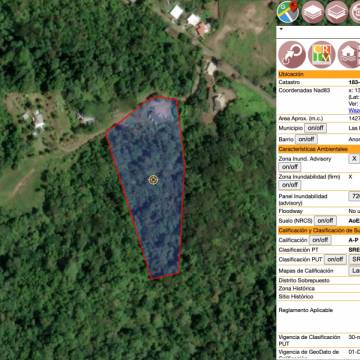Open the CRIM logo icon

[x=321, y=55]
